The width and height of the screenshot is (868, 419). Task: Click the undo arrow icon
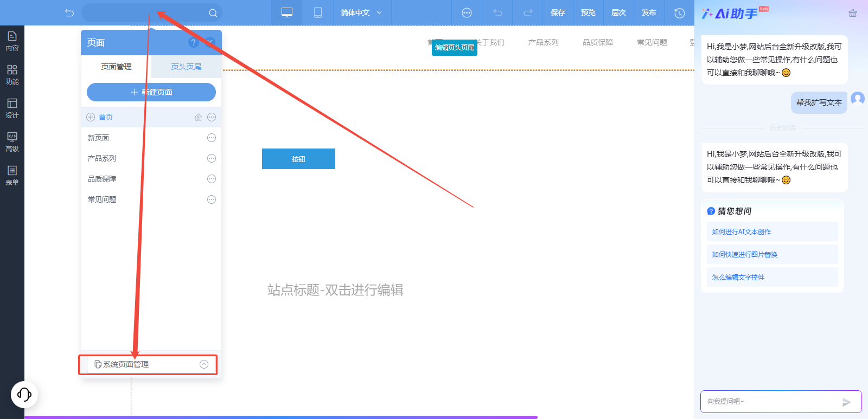tap(497, 13)
